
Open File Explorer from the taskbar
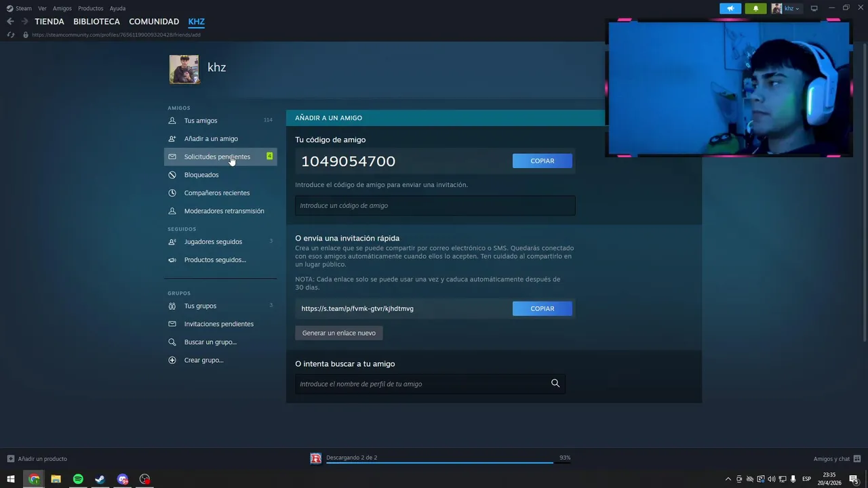[x=56, y=479]
